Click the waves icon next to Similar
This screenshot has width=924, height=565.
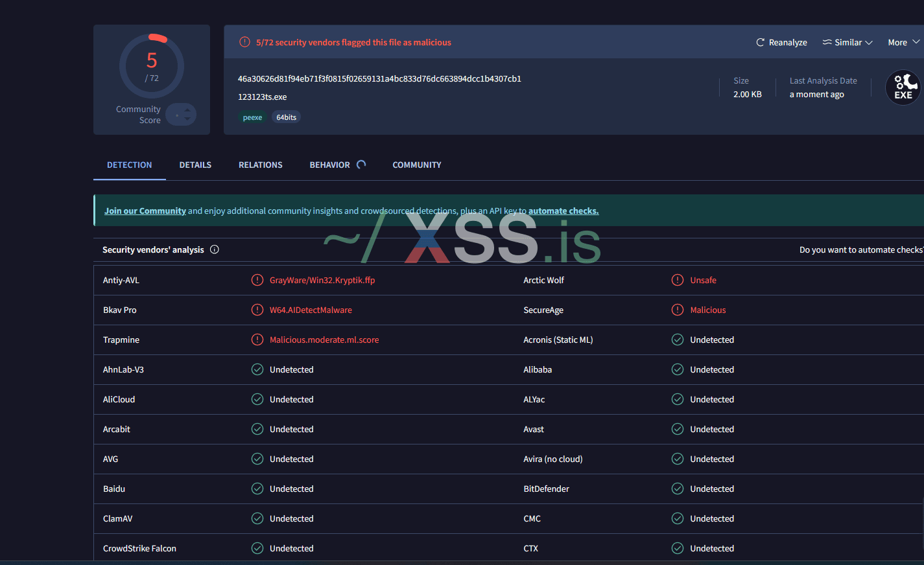click(826, 42)
